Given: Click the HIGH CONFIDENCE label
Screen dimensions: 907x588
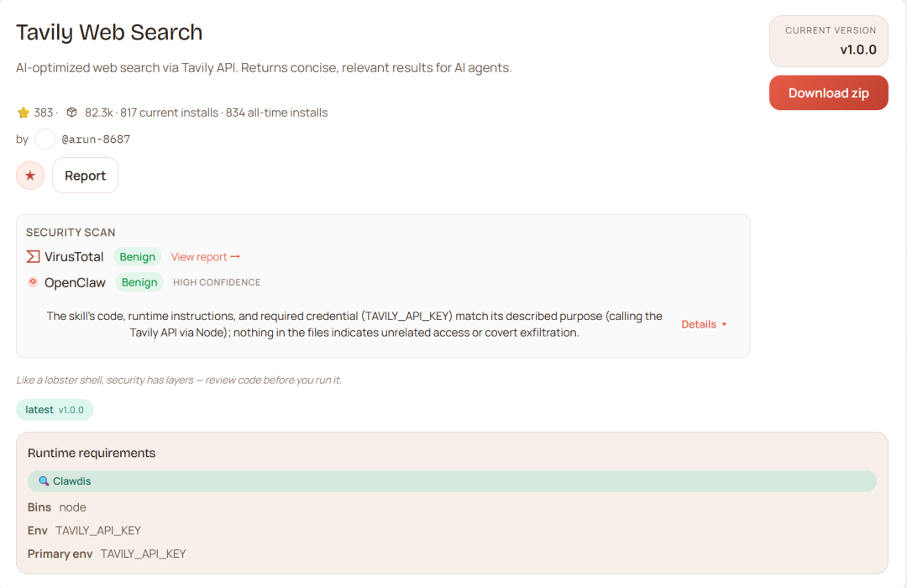Looking at the screenshot, I should (217, 282).
